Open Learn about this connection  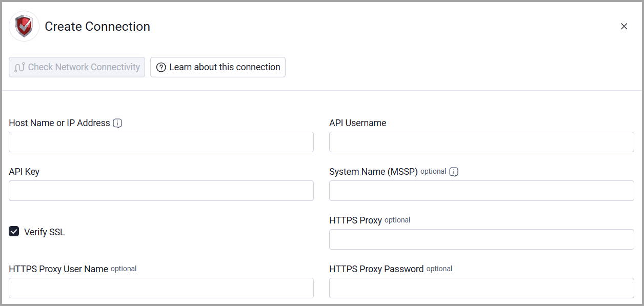click(x=218, y=67)
